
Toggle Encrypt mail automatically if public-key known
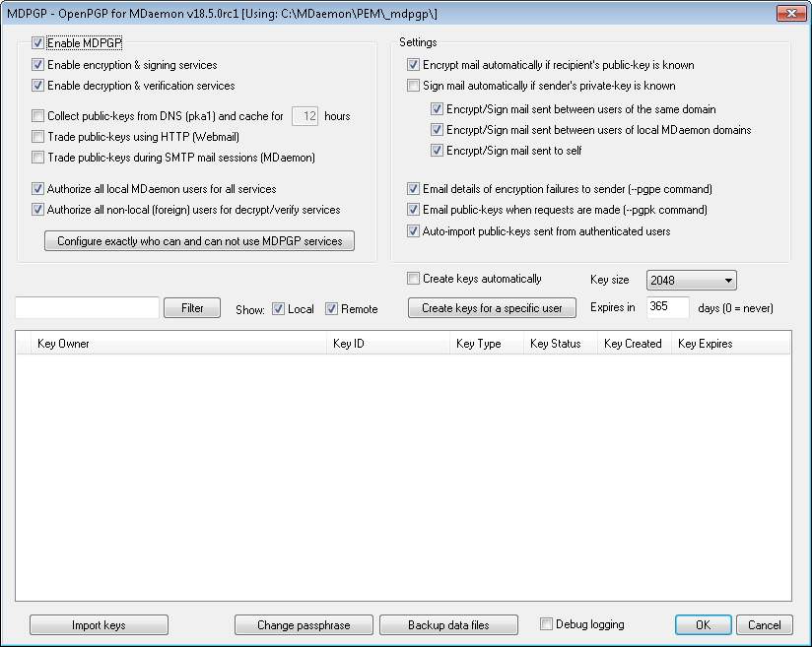coord(413,65)
